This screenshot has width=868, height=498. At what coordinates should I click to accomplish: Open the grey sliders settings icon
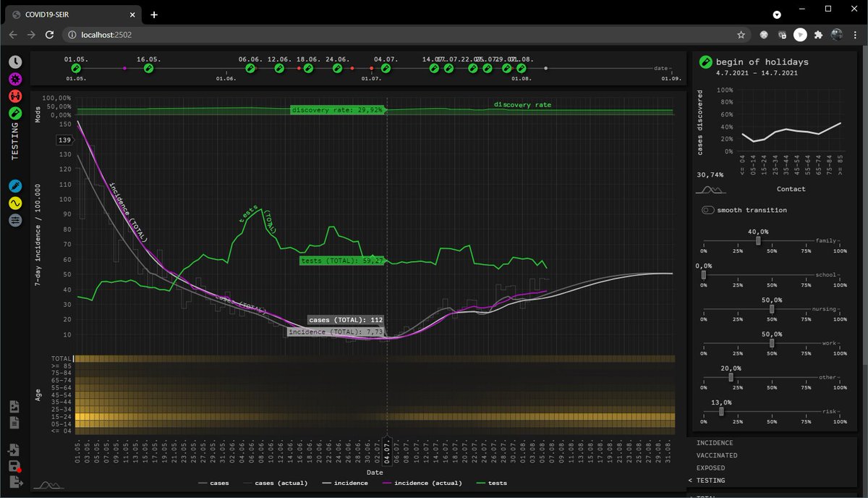point(15,219)
